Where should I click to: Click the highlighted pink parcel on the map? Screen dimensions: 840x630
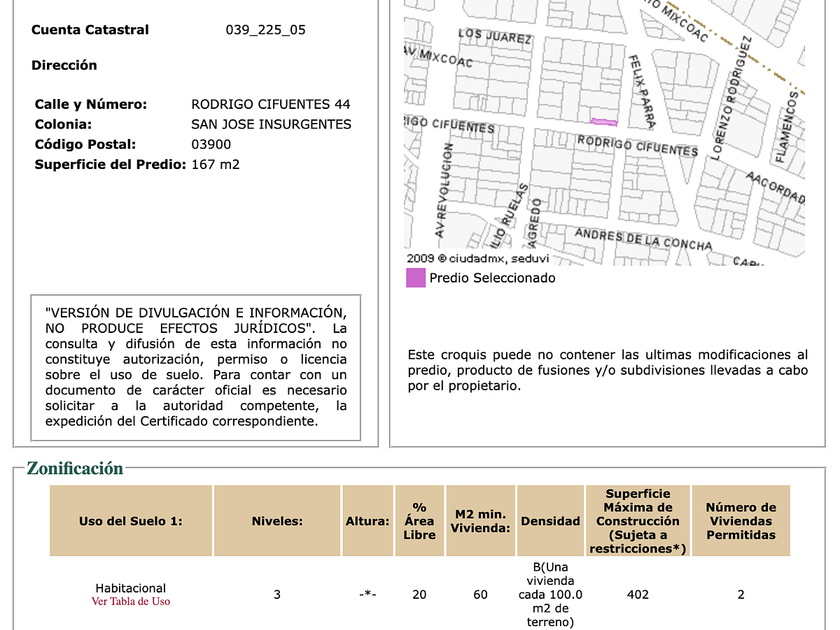(x=604, y=122)
